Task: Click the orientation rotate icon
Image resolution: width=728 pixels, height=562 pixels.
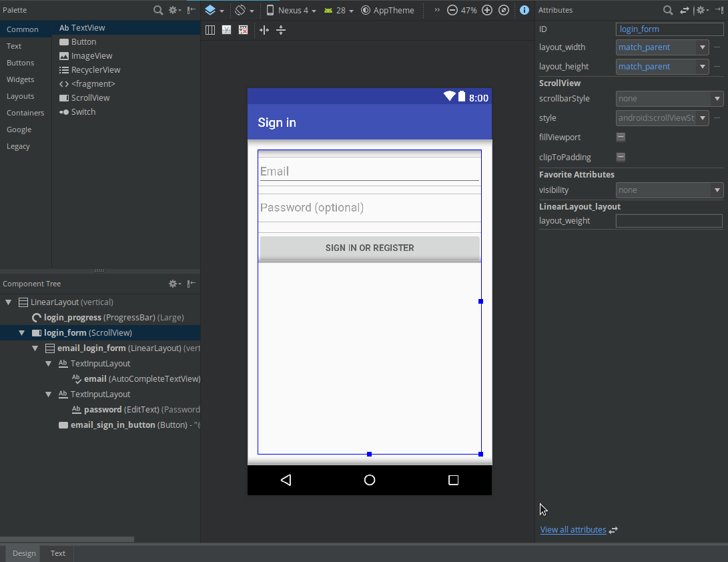Action: point(244,10)
